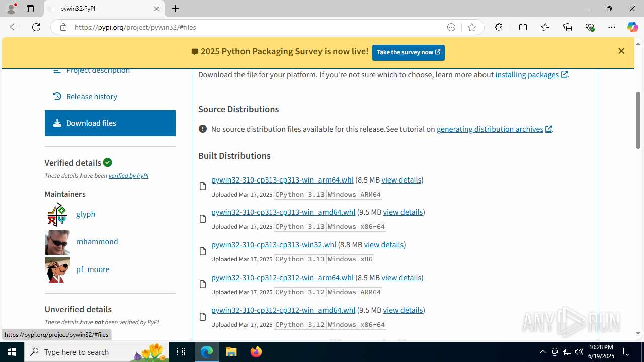Image resolution: width=644 pixels, height=362 pixels.
Task: Open mhammond maintainer profile link
Action: (x=97, y=241)
